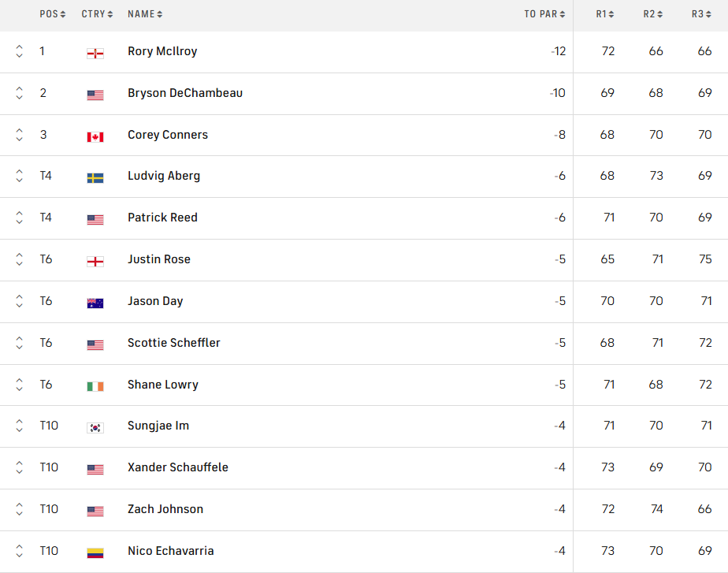The image size is (728, 573).
Task: Sort by R1 scores column
Action: coord(605,14)
